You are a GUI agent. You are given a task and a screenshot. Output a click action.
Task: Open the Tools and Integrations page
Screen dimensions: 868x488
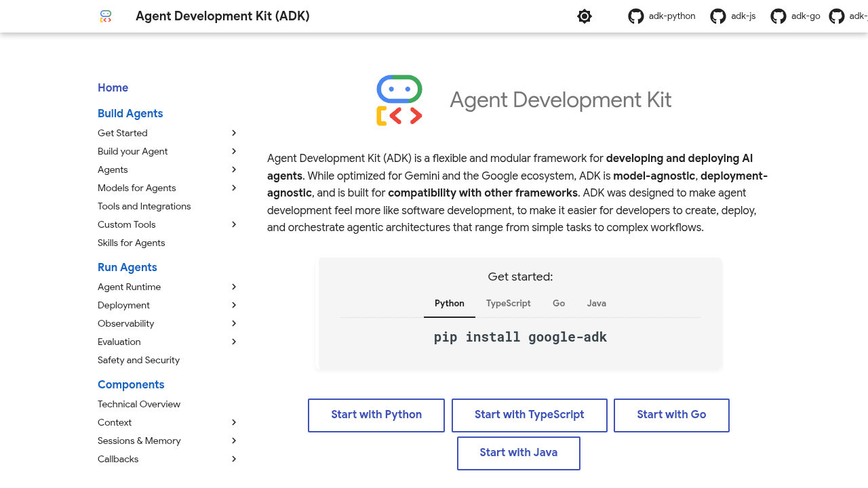144,206
